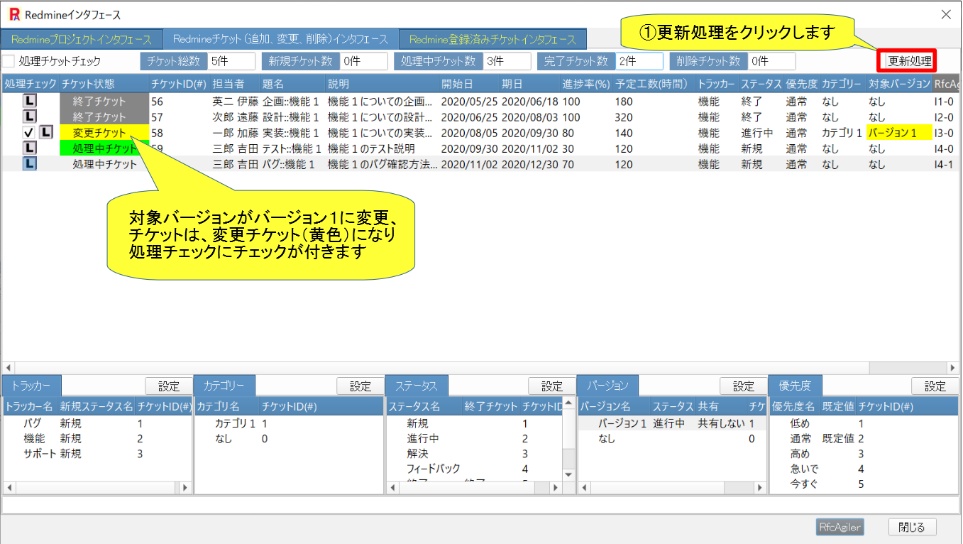The height and width of the screenshot is (544, 963).
Task: Click up arrow of ステータス list scrollbar
Action: coord(568,403)
